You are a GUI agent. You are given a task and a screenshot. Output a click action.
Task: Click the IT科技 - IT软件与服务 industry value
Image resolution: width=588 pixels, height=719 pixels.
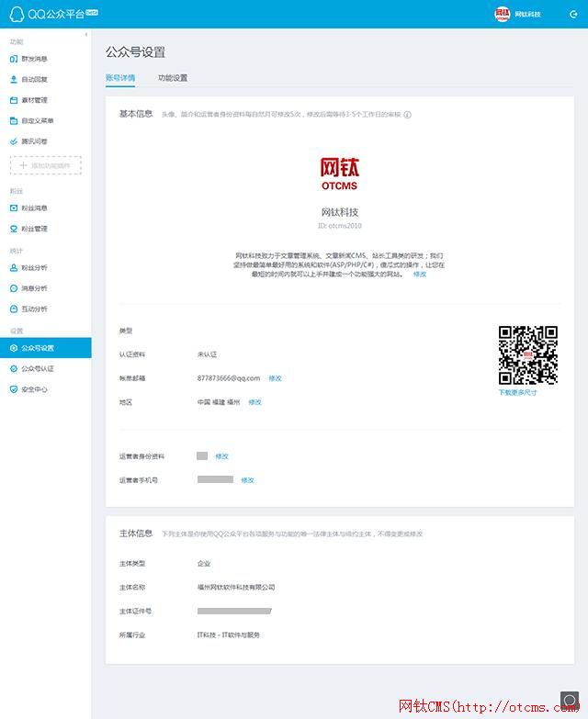coord(229,635)
